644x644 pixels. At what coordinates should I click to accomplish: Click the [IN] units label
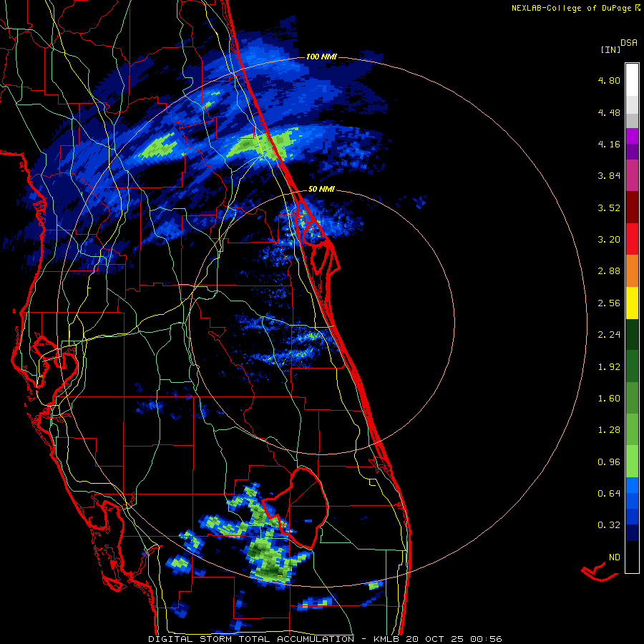click(x=610, y=49)
